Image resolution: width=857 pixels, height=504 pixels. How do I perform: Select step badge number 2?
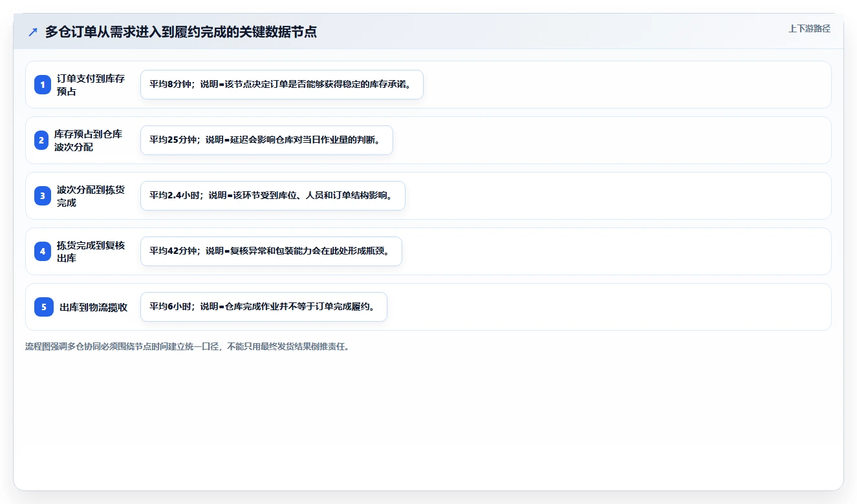coord(41,140)
